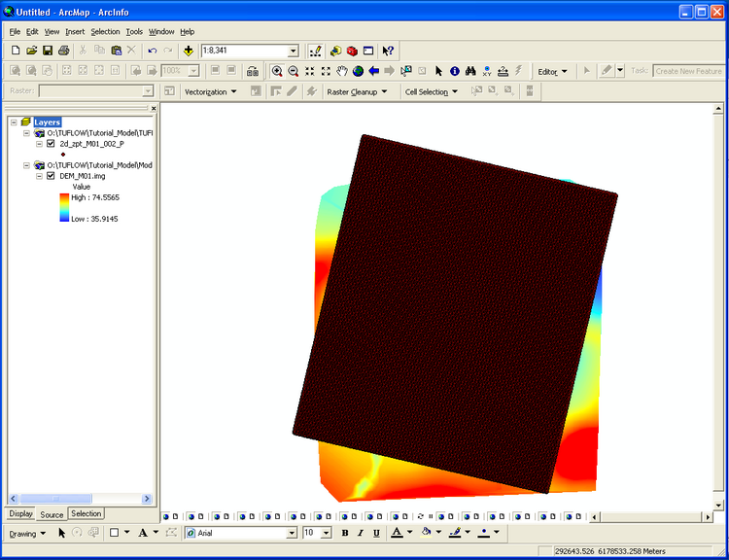Click the Full Extent globe icon
Screen dimensions: 729x560
click(x=358, y=71)
